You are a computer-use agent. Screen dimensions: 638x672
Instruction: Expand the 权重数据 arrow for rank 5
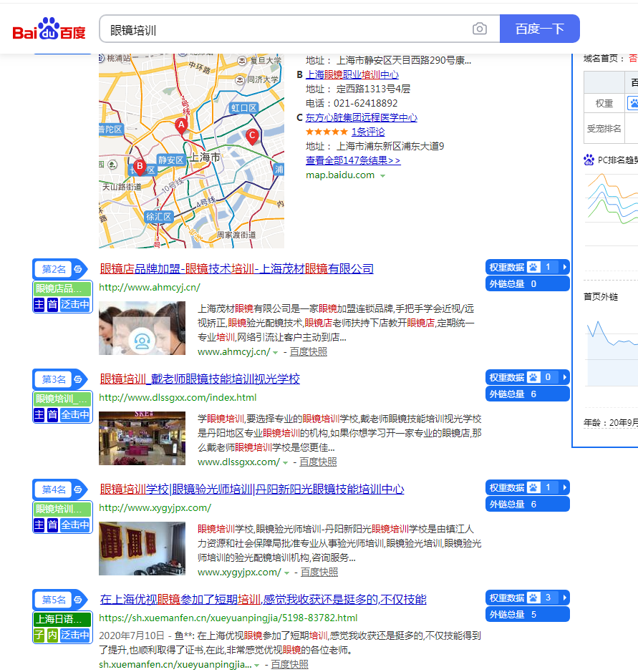pos(564,598)
